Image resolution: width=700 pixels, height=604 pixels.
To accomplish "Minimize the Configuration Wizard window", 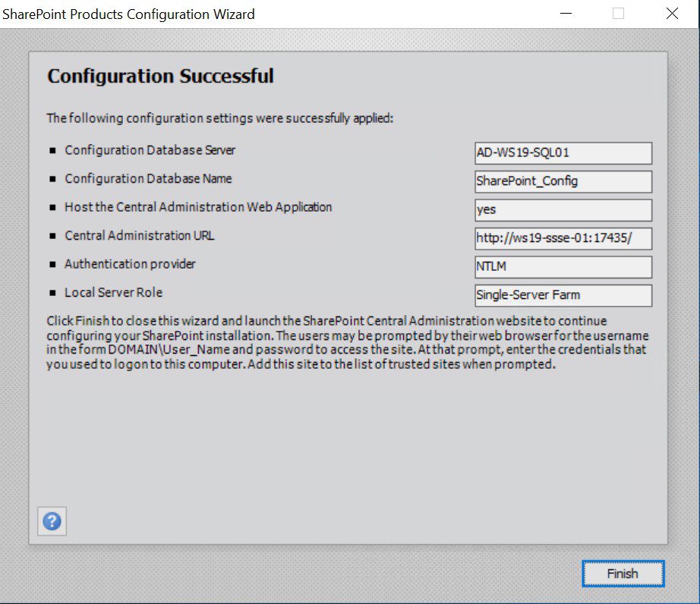I will [566, 14].
